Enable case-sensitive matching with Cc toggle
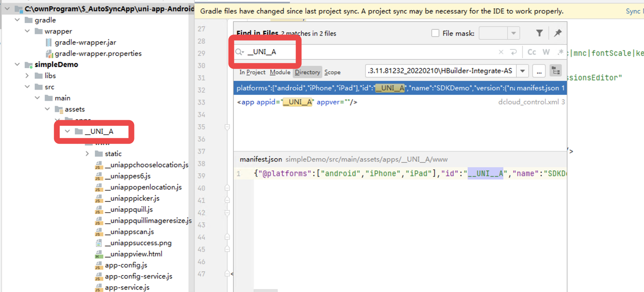 (531, 52)
